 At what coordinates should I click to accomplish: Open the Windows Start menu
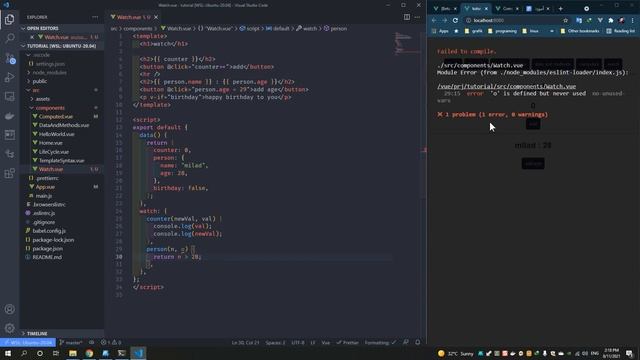coord(8,353)
